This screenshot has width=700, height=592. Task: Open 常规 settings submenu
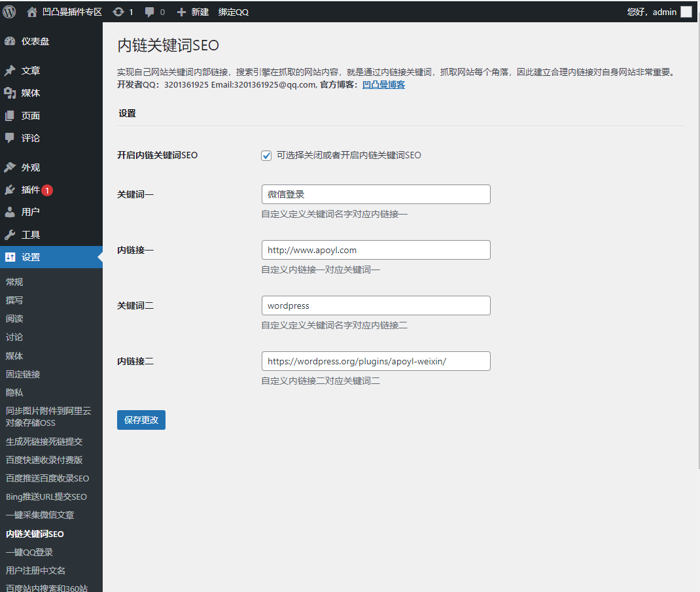pos(14,282)
